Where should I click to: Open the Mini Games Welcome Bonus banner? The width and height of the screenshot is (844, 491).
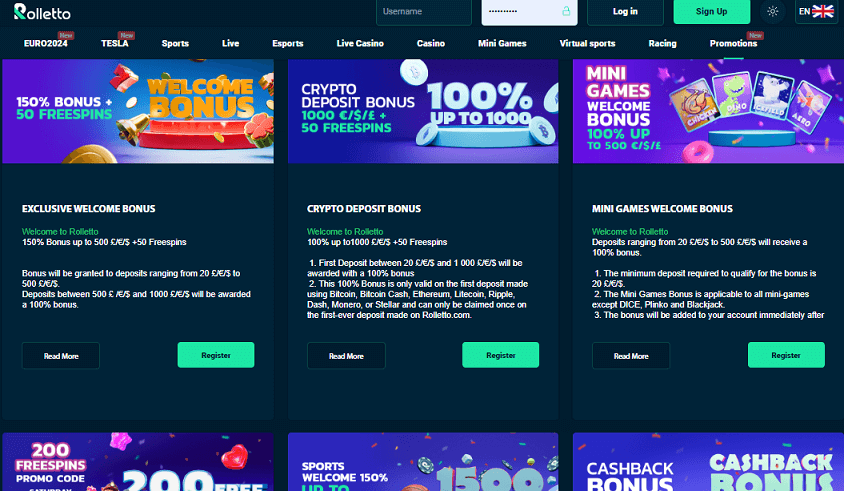tap(708, 111)
